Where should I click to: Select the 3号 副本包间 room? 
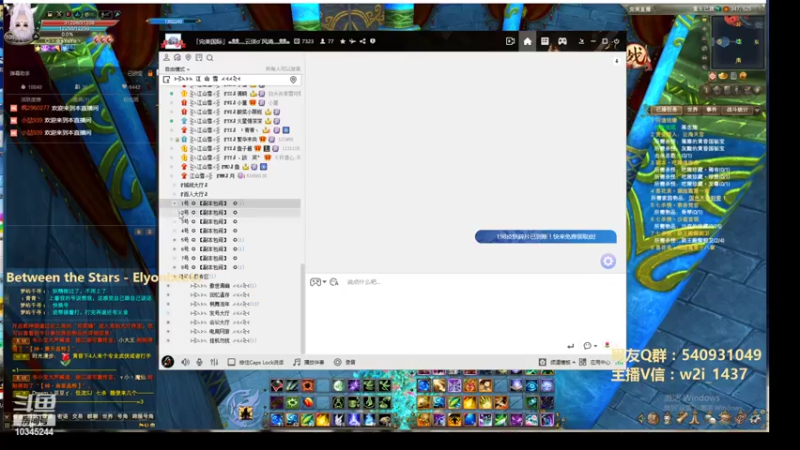[x=232, y=221]
